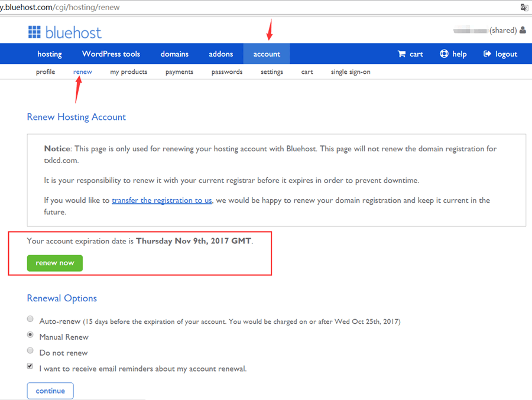Click the translate icon in address bar
The height and width of the screenshot is (400, 532).
click(524, 7)
